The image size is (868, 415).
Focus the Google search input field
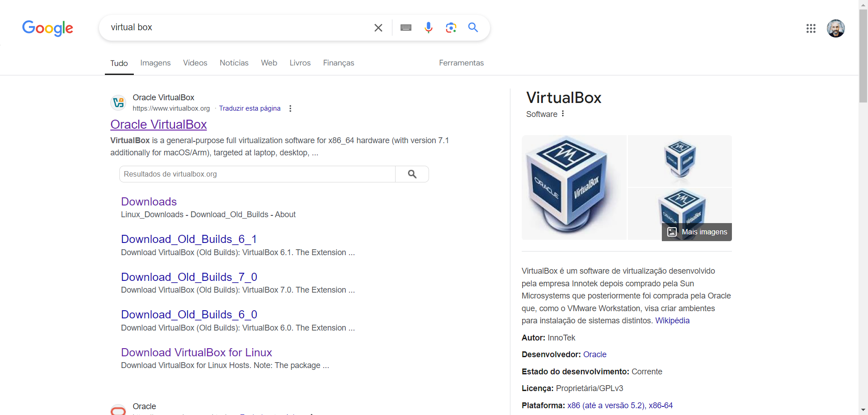tap(240, 28)
